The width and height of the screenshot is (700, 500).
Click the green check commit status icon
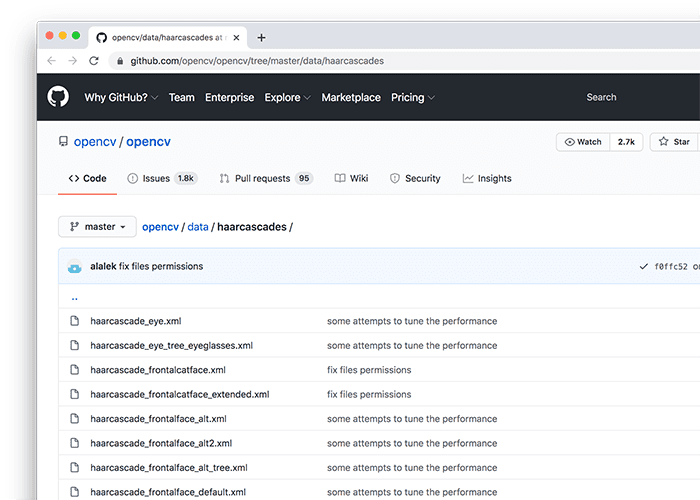click(x=643, y=267)
